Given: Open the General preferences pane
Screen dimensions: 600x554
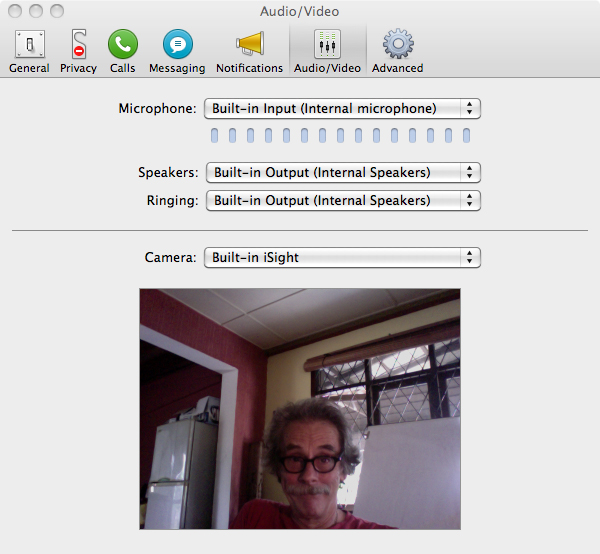Looking at the screenshot, I should pyautogui.click(x=29, y=51).
